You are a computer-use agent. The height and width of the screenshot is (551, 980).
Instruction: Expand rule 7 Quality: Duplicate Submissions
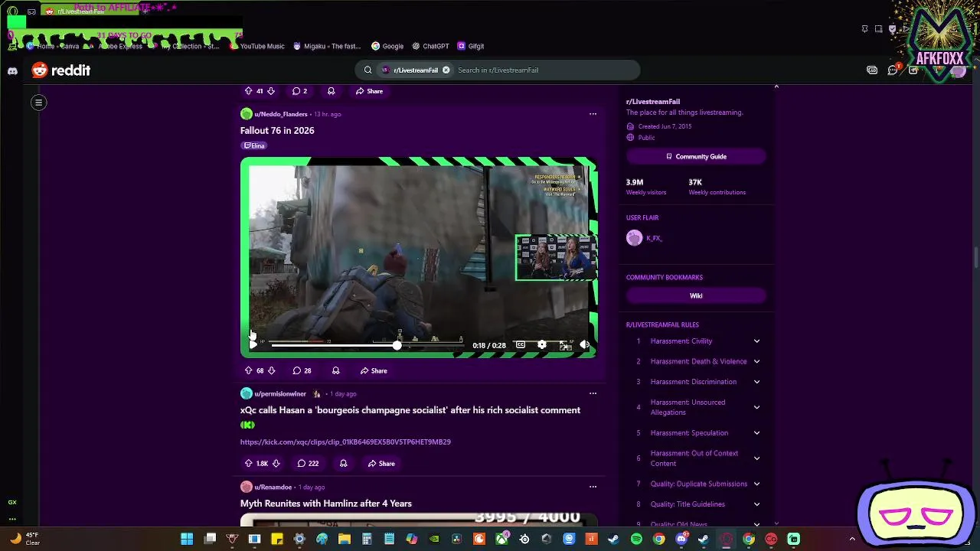click(756, 484)
